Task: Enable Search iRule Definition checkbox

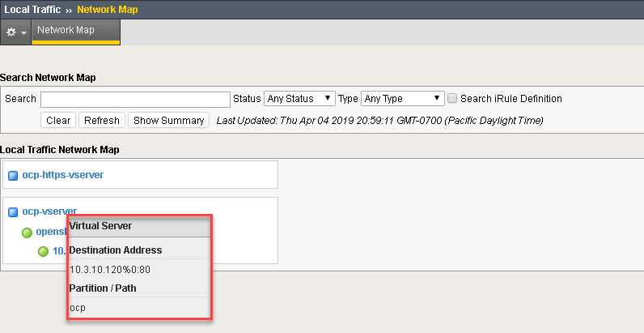Action: (x=452, y=98)
